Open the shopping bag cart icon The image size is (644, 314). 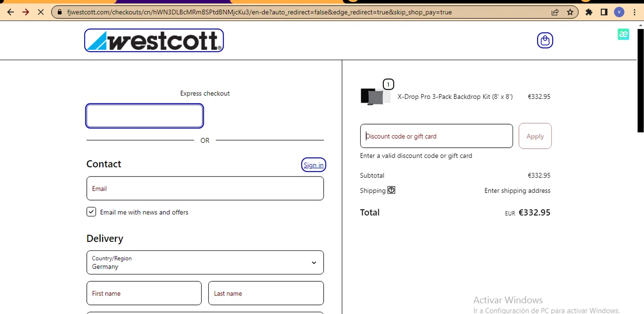[545, 40]
